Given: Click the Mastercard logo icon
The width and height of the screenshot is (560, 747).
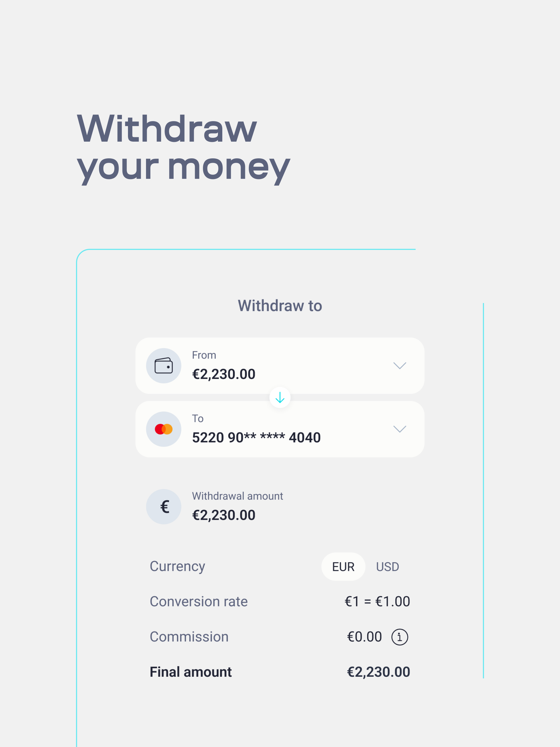Looking at the screenshot, I should click(164, 429).
